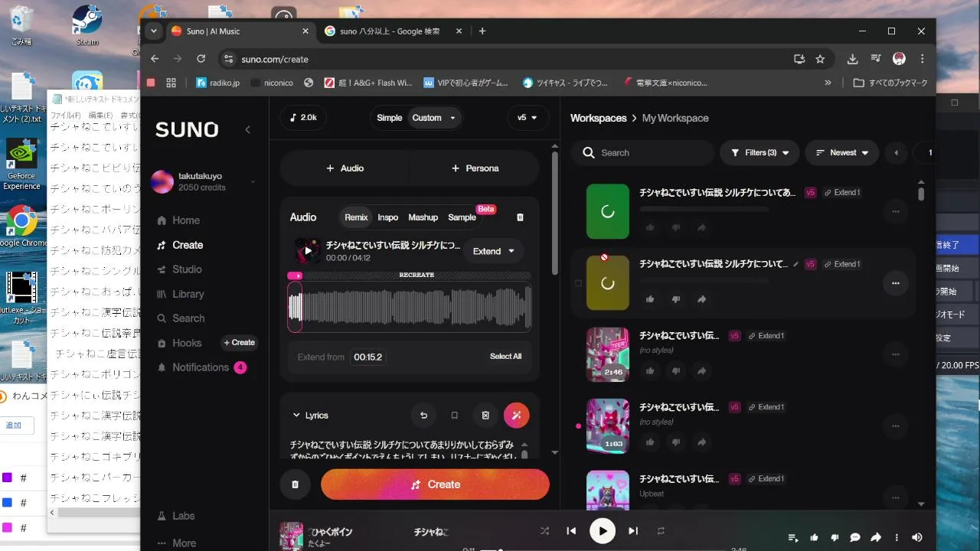This screenshot has width=980, height=551.
Task: Open the volume control speaker icon
Action: click(x=917, y=537)
